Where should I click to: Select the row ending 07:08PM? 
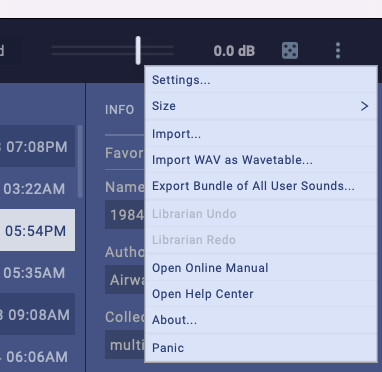point(37,146)
